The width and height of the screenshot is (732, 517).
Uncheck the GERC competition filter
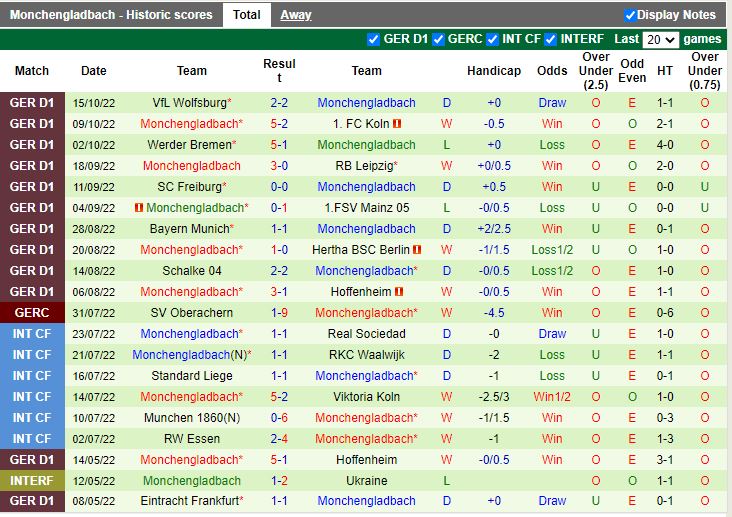[438, 39]
